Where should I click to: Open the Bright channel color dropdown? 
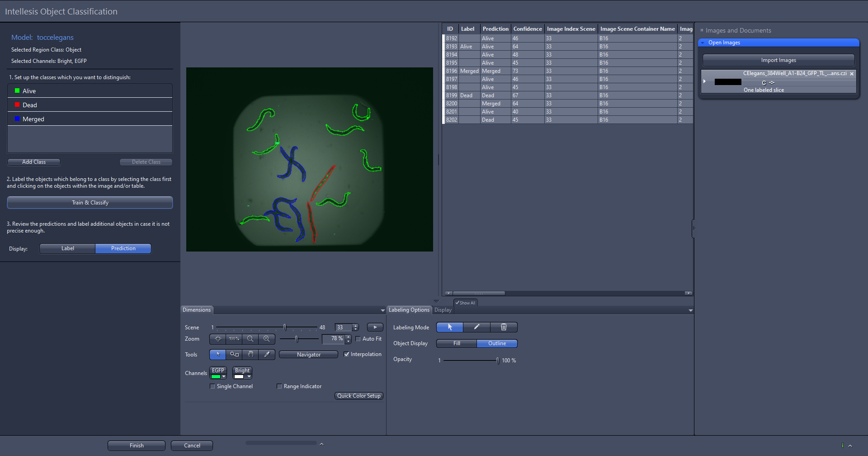248,376
